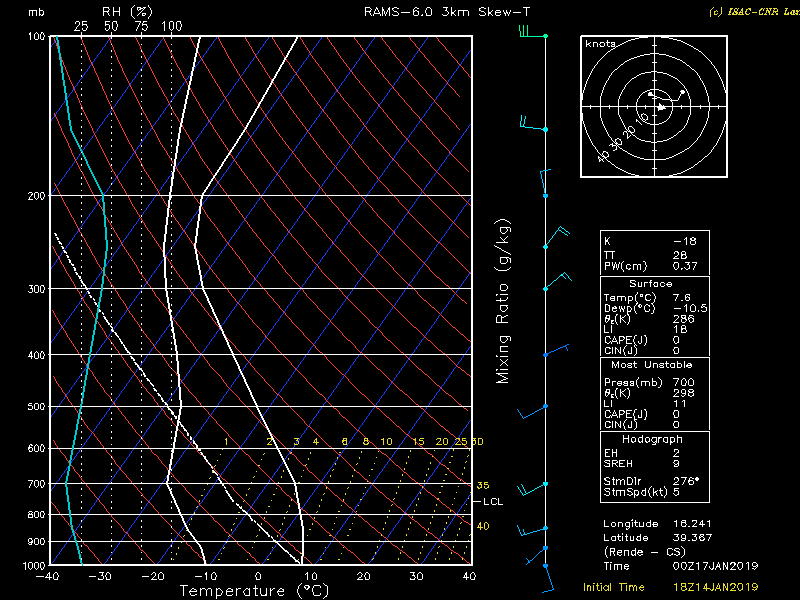Click the yellow mixing ratio label '1'
Image resolution: width=800 pixels, height=600 pixels.
(226, 442)
